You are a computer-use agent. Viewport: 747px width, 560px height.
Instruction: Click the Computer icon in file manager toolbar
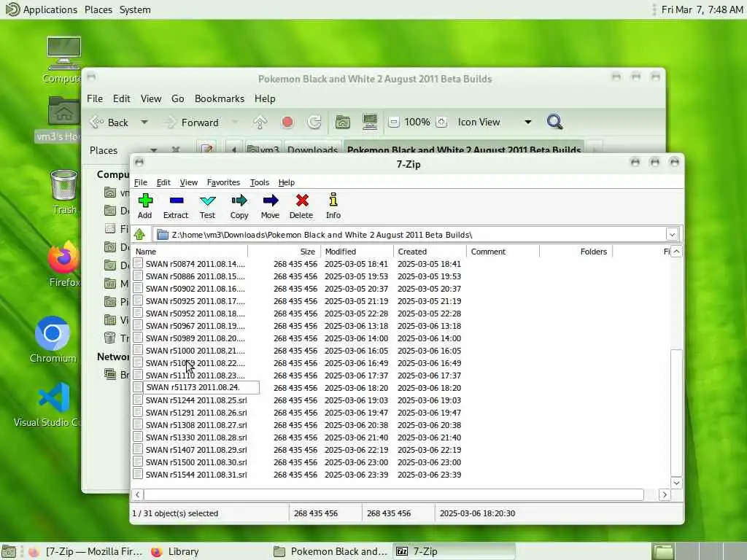(x=370, y=122)
